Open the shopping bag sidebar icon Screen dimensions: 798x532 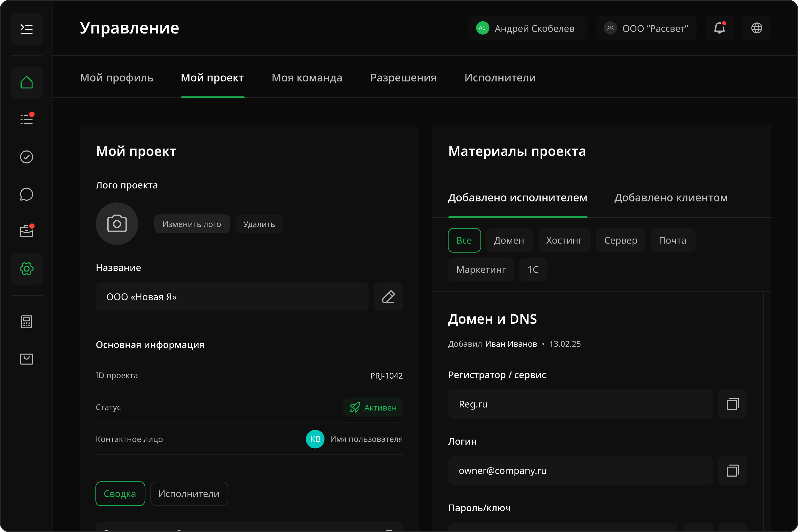click(x=27, y=359)
